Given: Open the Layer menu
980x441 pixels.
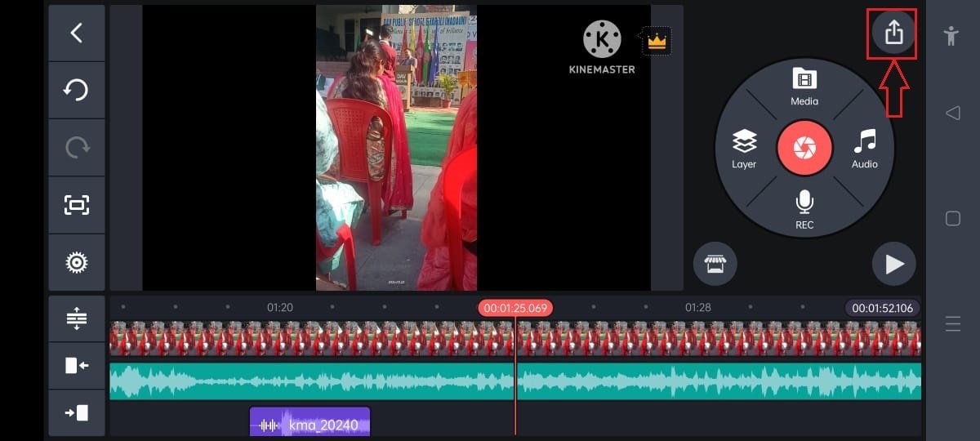Looking at the screenshot, I should pos(744,149).
